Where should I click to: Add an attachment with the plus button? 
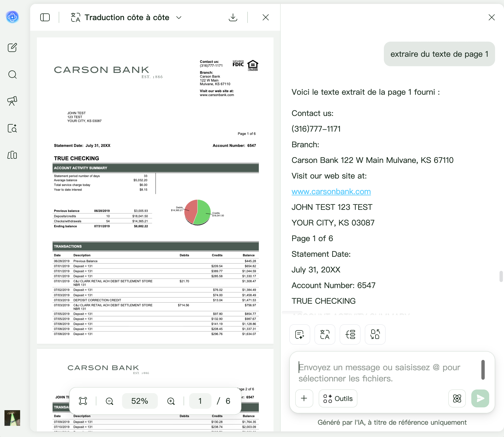point(304,398)
